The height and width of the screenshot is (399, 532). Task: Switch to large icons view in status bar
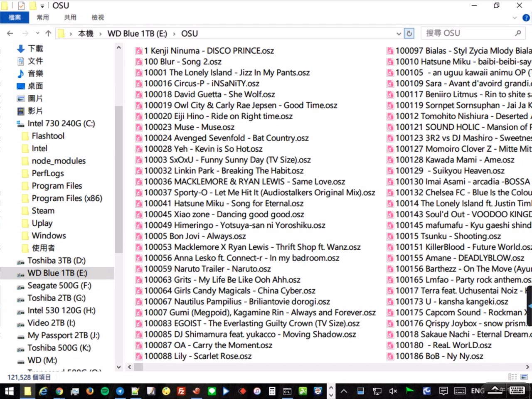pyautogui.click(x=524, y=377)
